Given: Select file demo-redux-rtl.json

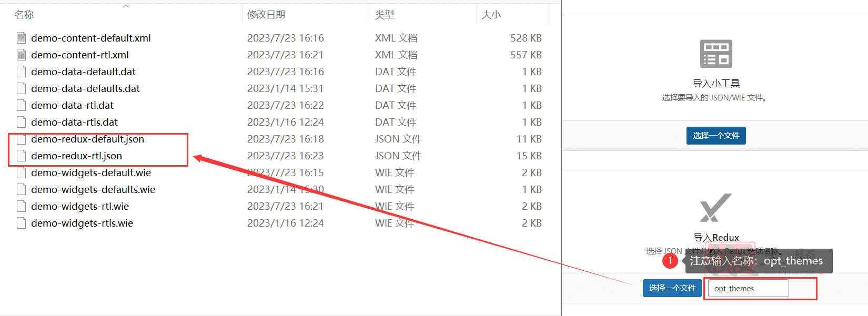Looking at the screenshot, I should [x=76, y=156].
